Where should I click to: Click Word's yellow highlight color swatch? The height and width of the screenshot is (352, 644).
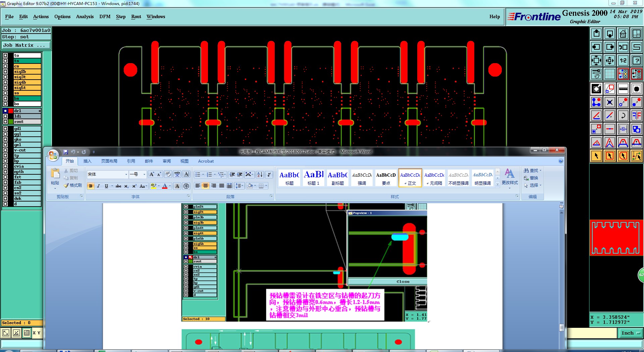pos(153,186)
